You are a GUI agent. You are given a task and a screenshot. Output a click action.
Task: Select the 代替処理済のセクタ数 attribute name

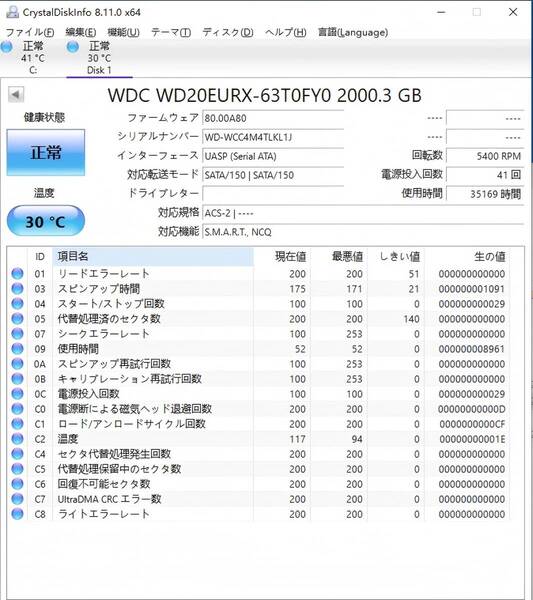pos(109,318)
